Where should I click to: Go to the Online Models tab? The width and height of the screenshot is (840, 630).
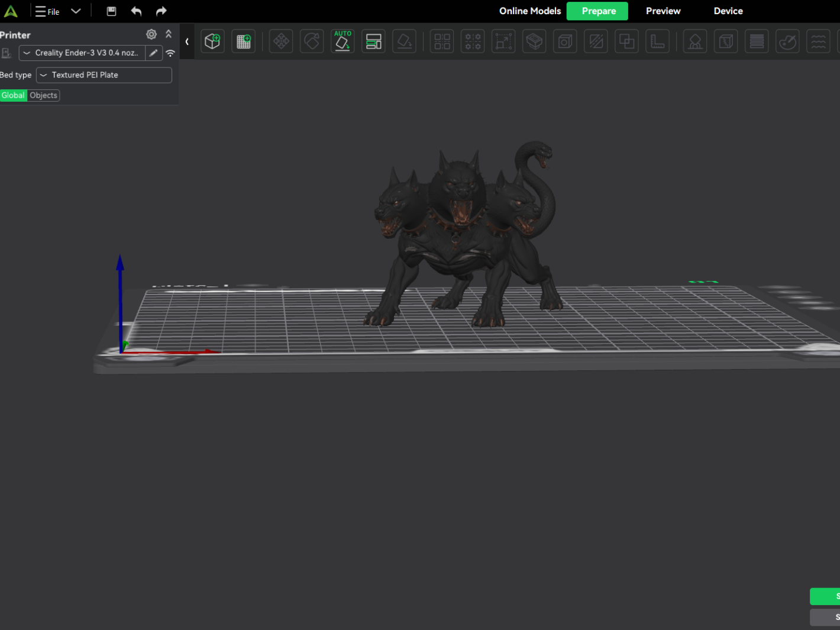(x=530, y=11)
